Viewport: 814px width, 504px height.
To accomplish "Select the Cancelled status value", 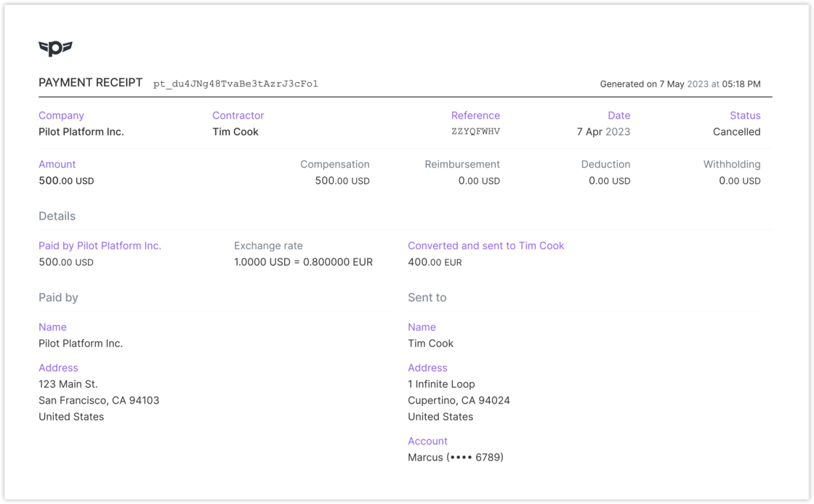I will [x=737, y=131].
